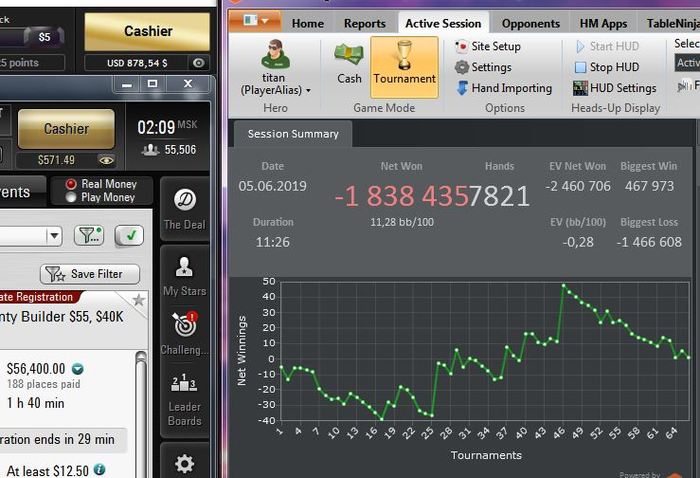Click Stop HUD button
Screen dimensions: 700x478
607,67
